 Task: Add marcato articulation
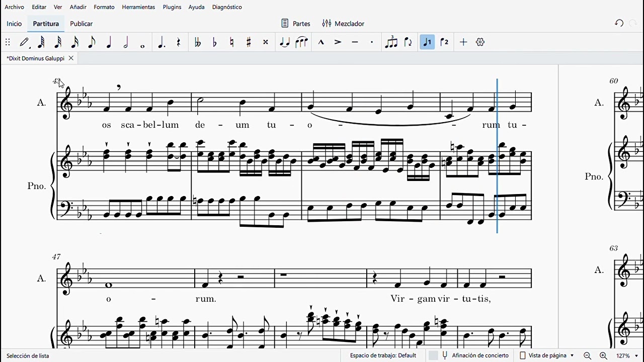coord(321,42)
